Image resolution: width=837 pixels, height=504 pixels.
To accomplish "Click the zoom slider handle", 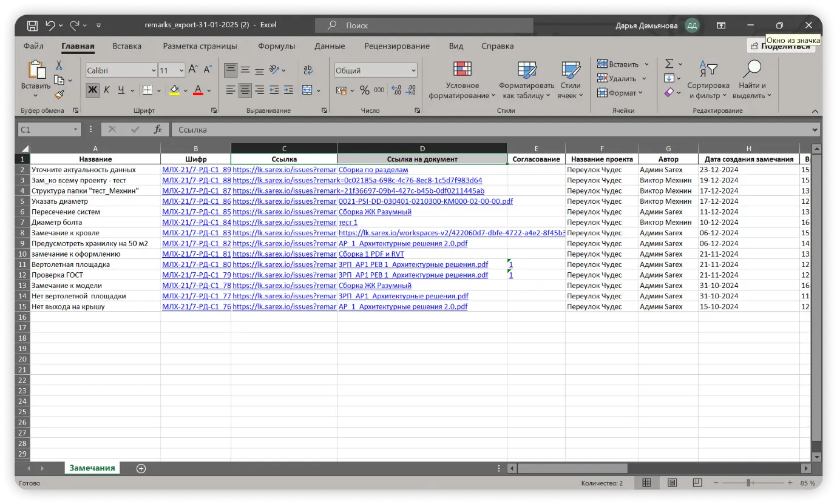I will 749,483.
